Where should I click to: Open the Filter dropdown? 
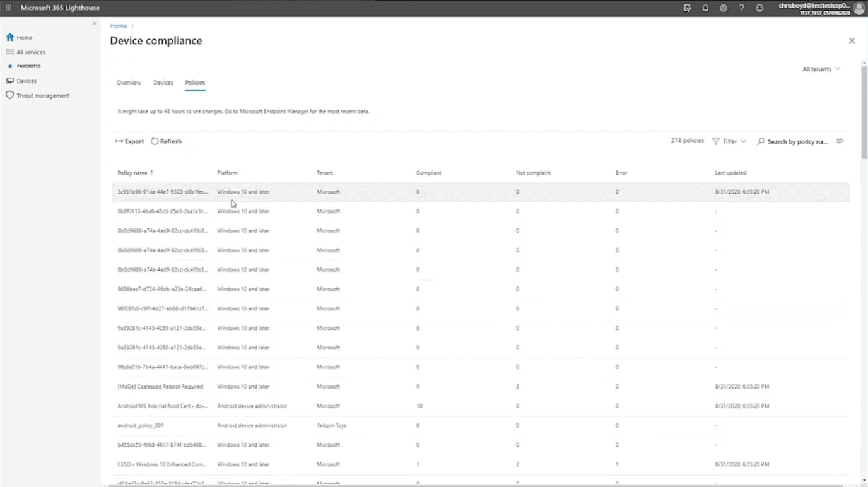coord(729,141)
